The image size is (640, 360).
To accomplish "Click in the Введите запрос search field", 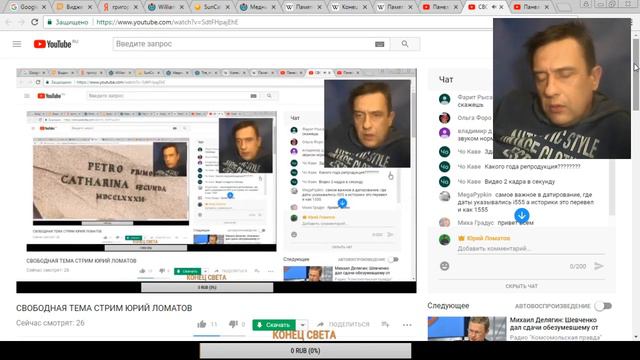I will pos(243,44).
